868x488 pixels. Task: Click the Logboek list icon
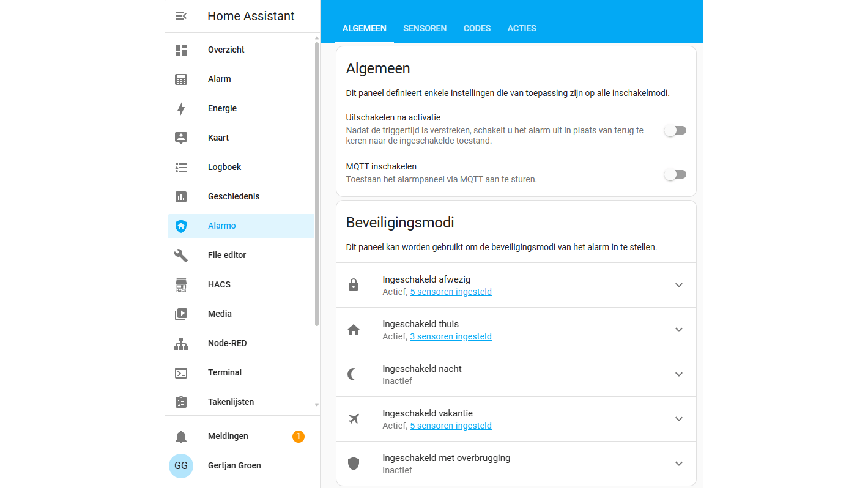(x=181, y=167)
